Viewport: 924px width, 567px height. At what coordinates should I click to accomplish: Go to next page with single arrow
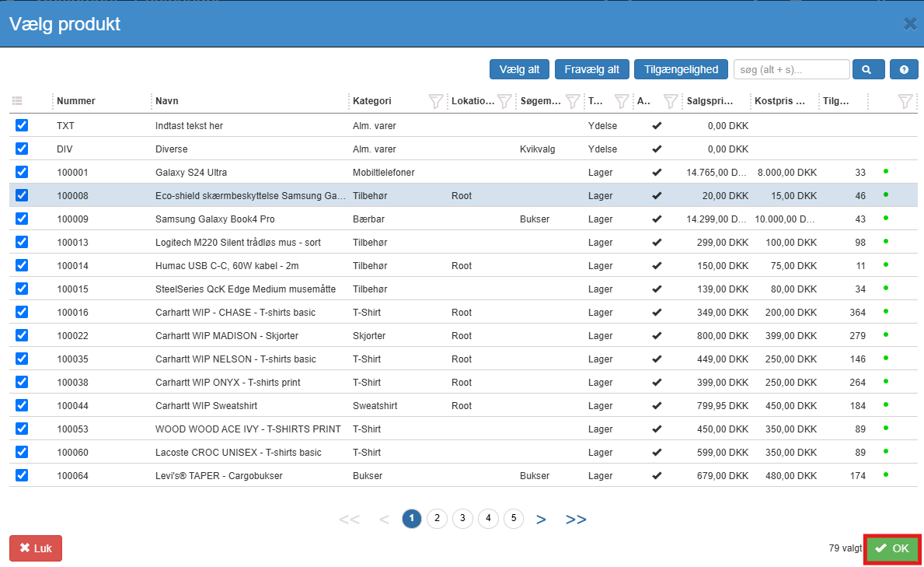coord(541,519)
